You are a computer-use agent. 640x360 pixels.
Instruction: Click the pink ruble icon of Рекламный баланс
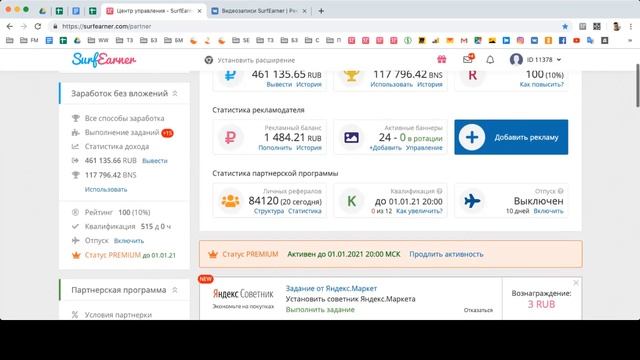point(230,137)
